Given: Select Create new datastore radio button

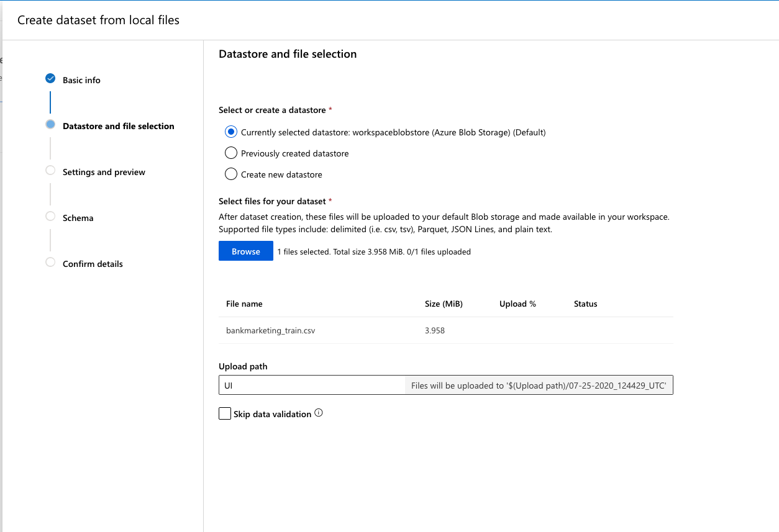Looking at the screenshot, I should [x=231, y=174].
